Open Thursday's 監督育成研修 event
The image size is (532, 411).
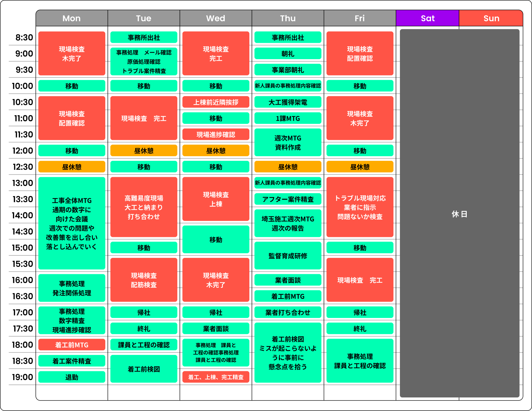tap(288, 255)
